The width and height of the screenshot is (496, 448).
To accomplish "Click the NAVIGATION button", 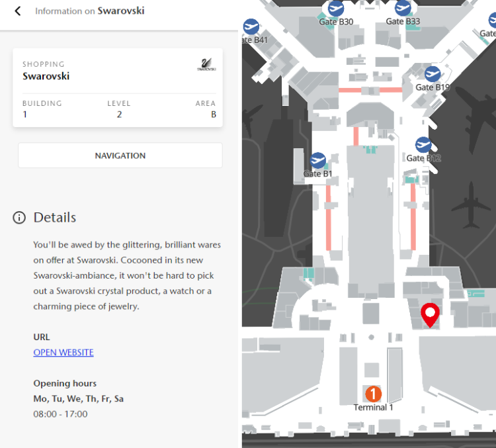I will [120, 156].
